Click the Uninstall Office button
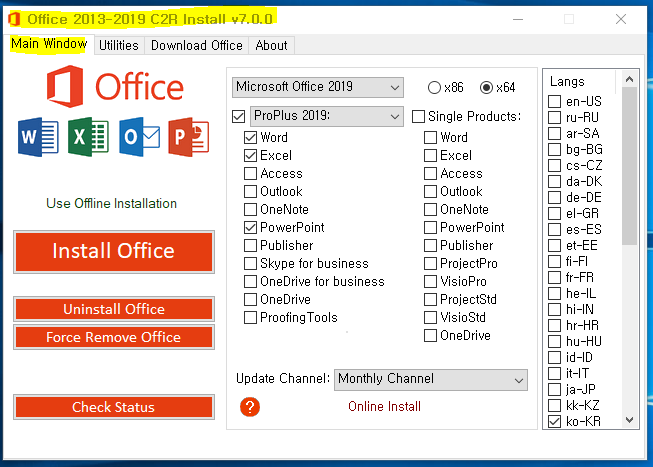This screenshot has width=653, height=467. pos(114,309)
